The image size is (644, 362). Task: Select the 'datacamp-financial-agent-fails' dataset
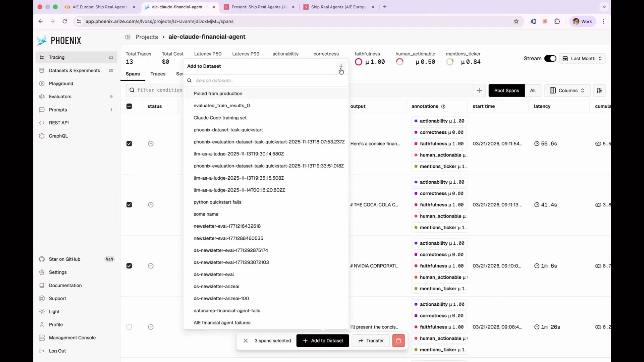pos(266,311)
